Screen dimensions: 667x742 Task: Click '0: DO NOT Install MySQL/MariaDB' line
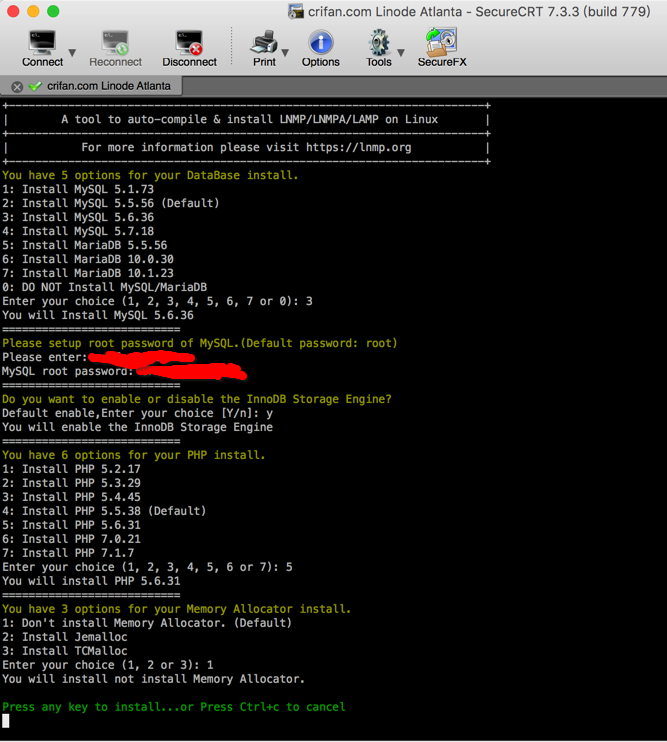(x=105, y=287)
